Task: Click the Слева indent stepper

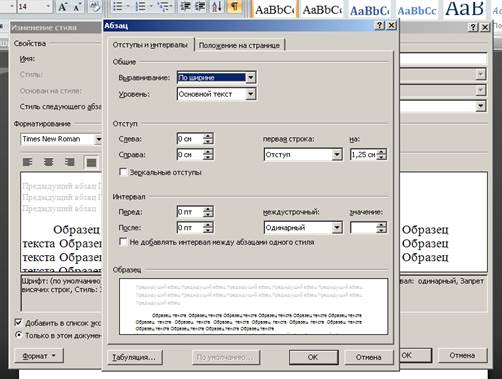Action: 208,139
